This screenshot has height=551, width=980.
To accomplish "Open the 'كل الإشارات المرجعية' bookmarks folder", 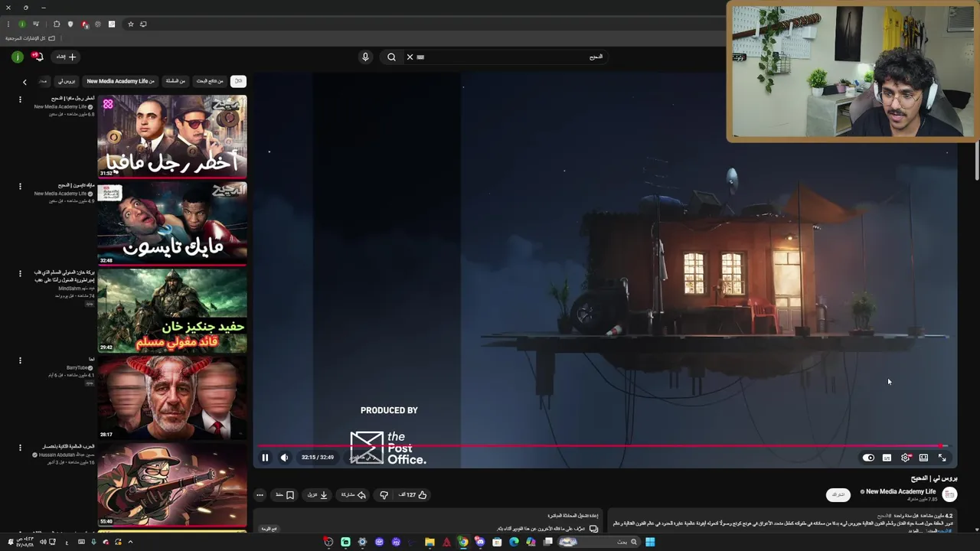I will (x=31, y=38).
